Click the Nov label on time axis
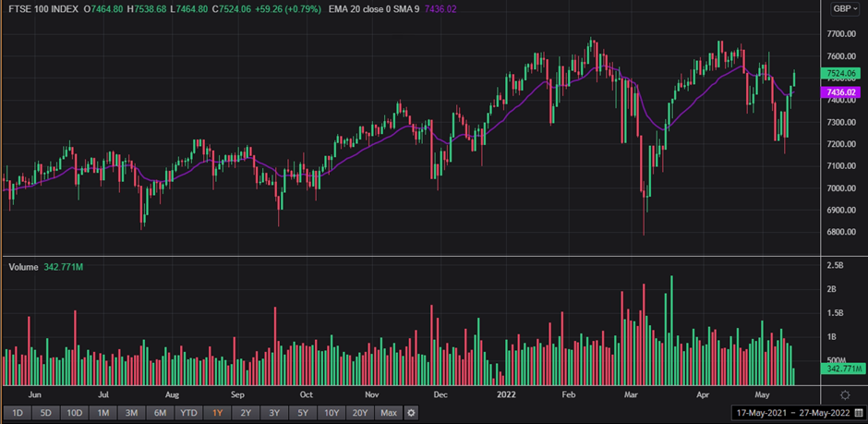868x424 pixels. pyautogui.click(x=372, y=395)
